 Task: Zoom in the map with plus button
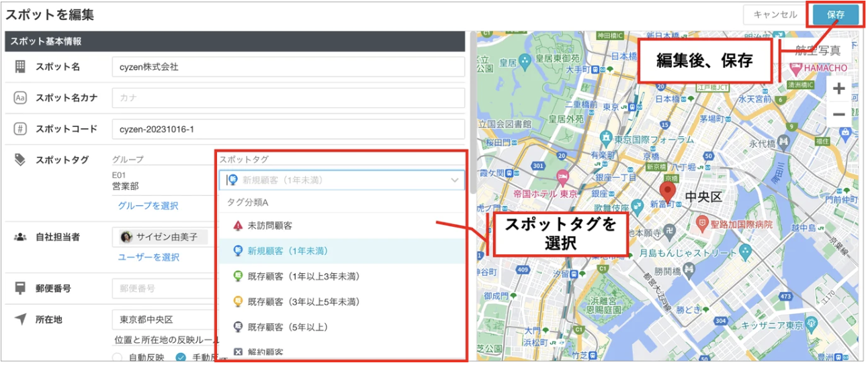(x=838, y=89)
